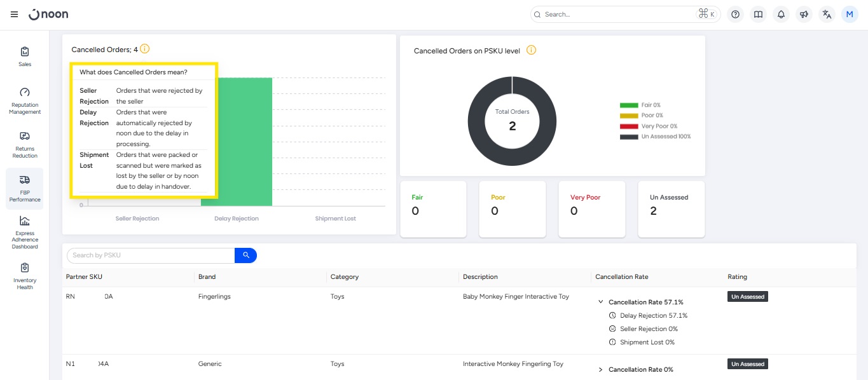Click the Search by PSKU field
868x380 pixels.
pyautogui.click(x=151, y=255)
